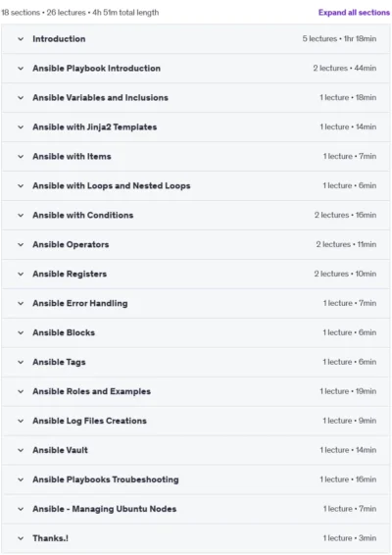Expand chevron for Ansible Registers
This screenshot has width=392, height=555.
(21, 274)
